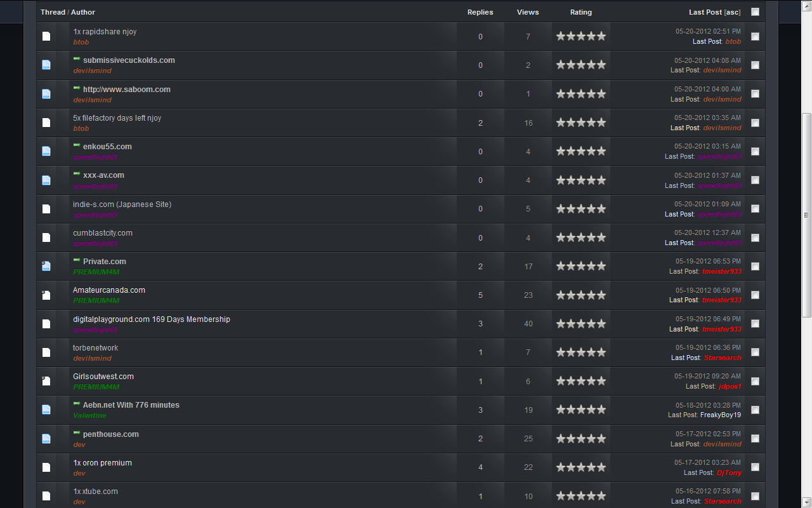
Task: Click the page vertical scrollbar thumb
Action: pyautogui.click(x=806, y=215)
